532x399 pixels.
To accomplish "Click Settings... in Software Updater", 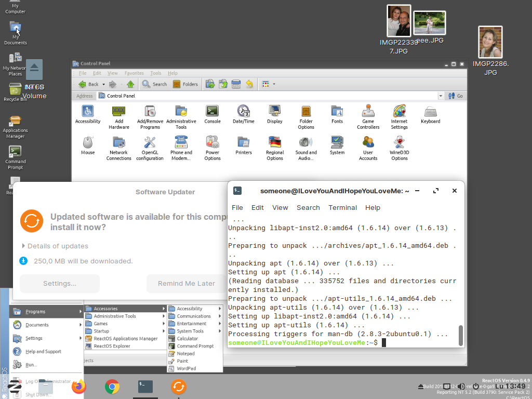I will (60, 284).
